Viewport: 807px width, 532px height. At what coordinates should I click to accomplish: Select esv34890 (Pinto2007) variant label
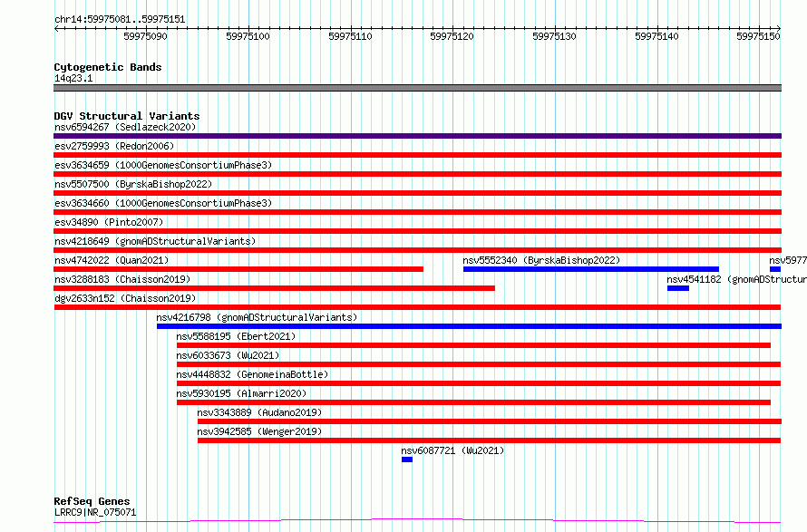pos(109,222)
